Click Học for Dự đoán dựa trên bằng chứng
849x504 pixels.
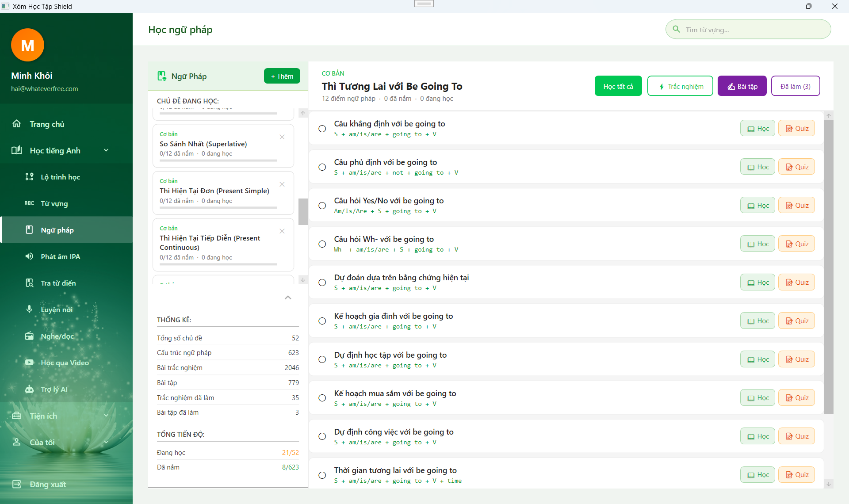tap(757, 283)
